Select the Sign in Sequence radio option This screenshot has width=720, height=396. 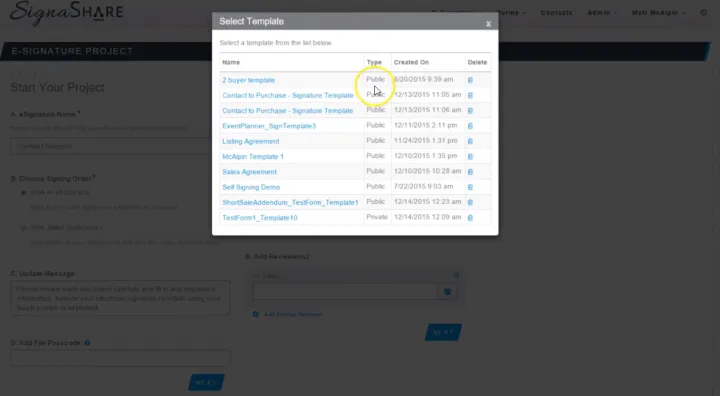click(23, 192)
